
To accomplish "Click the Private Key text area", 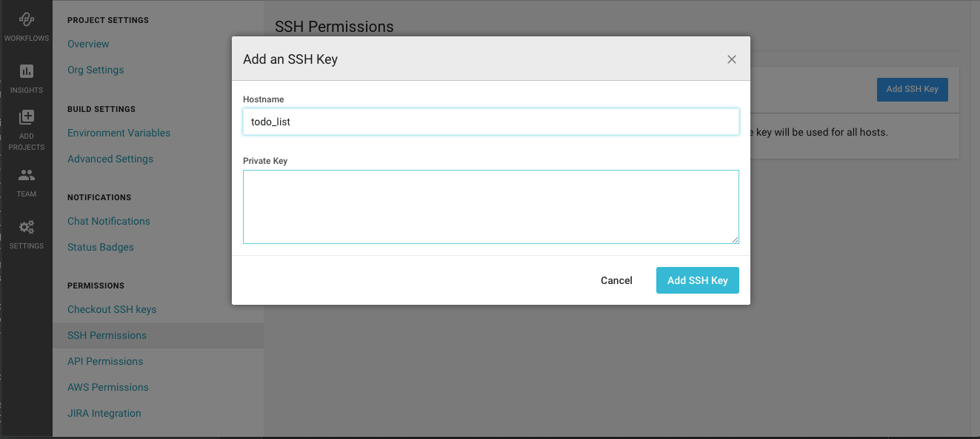I will tap(490, 206).
